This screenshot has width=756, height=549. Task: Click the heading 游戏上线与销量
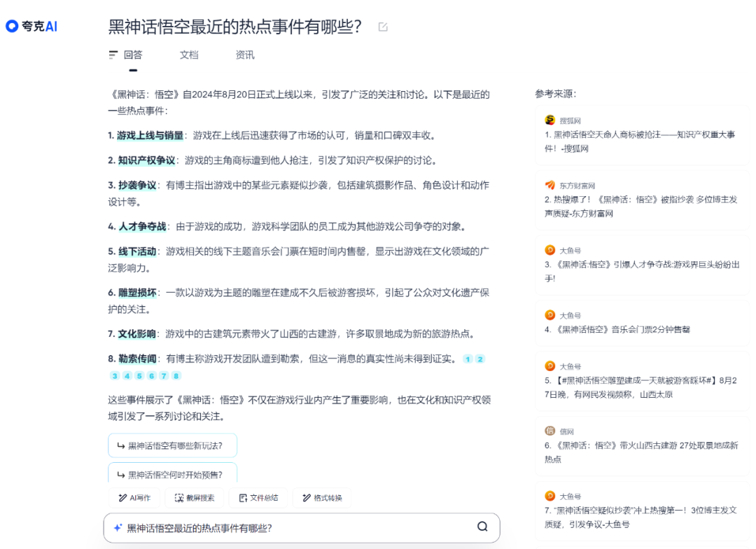pos(150,136)
